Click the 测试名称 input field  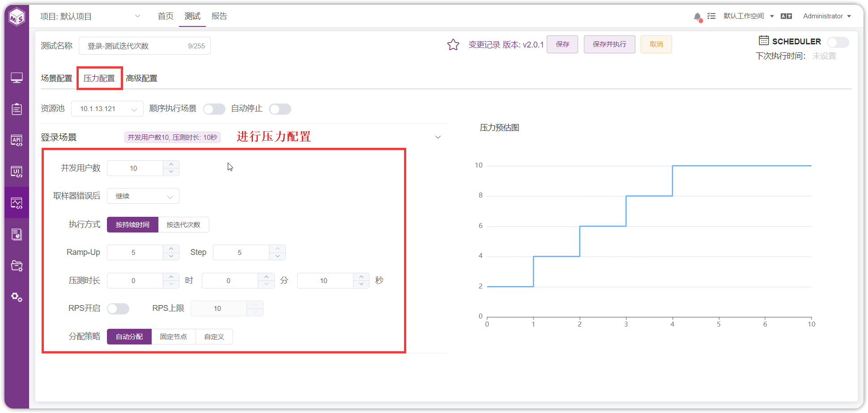[x=145, y=46]
